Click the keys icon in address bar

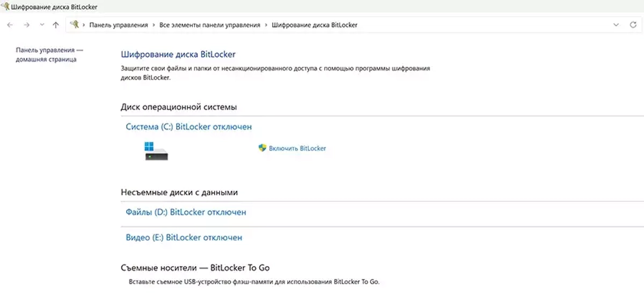pos(75,25)
